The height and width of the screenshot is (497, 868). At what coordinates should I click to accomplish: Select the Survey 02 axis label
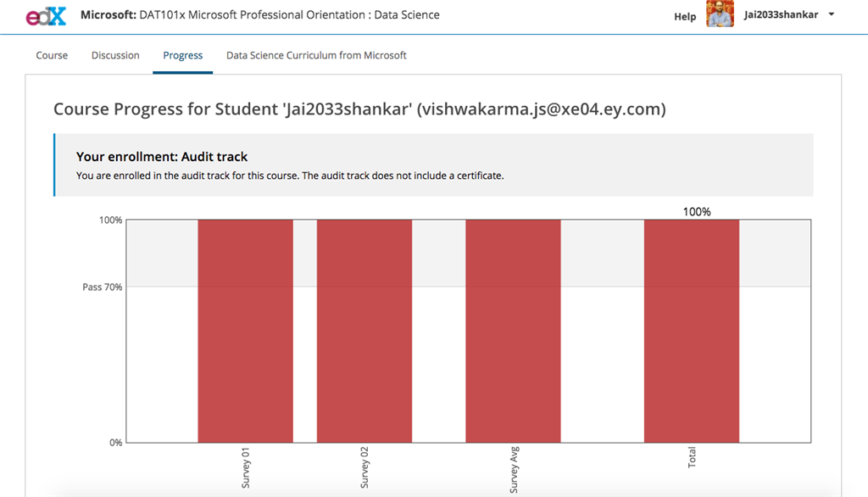[x=364, y=468]
